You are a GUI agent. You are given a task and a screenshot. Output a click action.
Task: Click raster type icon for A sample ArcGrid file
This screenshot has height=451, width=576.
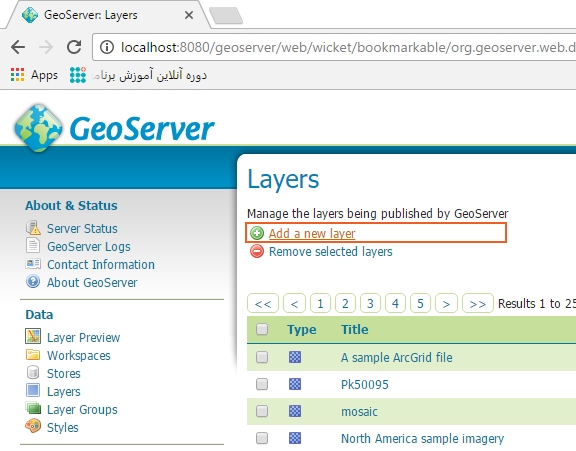coord(295,357)
